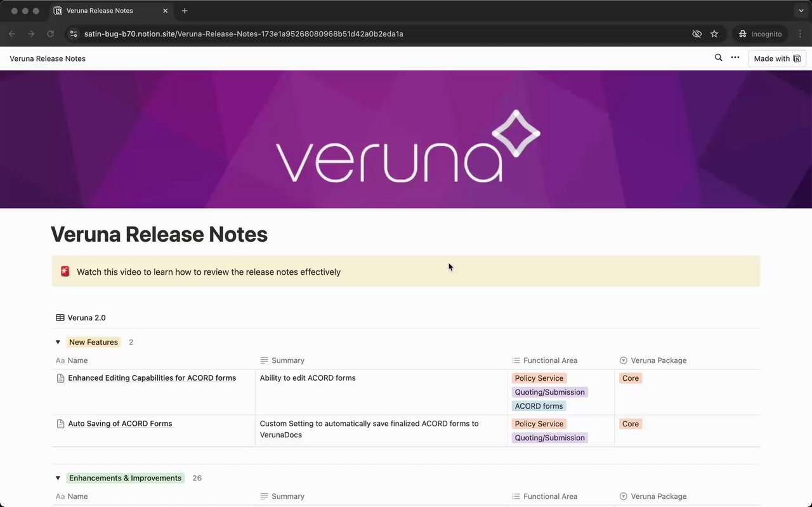Click Functional Area column header in New Features
Screen dimensions: 812x507
coord(544,360)
